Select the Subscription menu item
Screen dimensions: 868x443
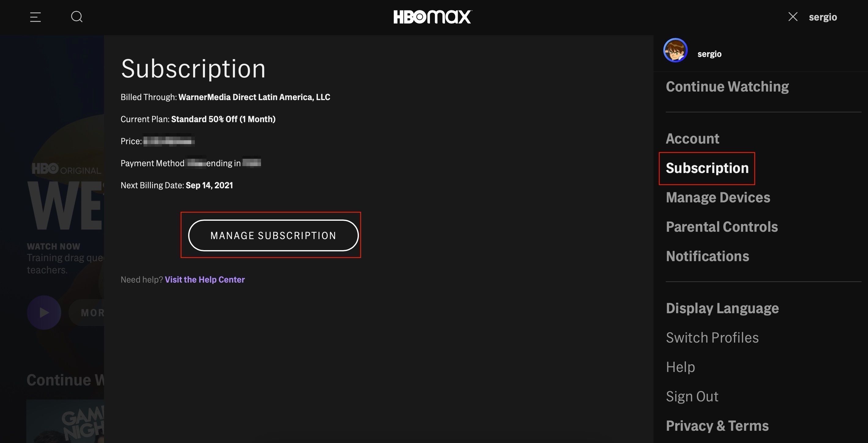(706, 168)
